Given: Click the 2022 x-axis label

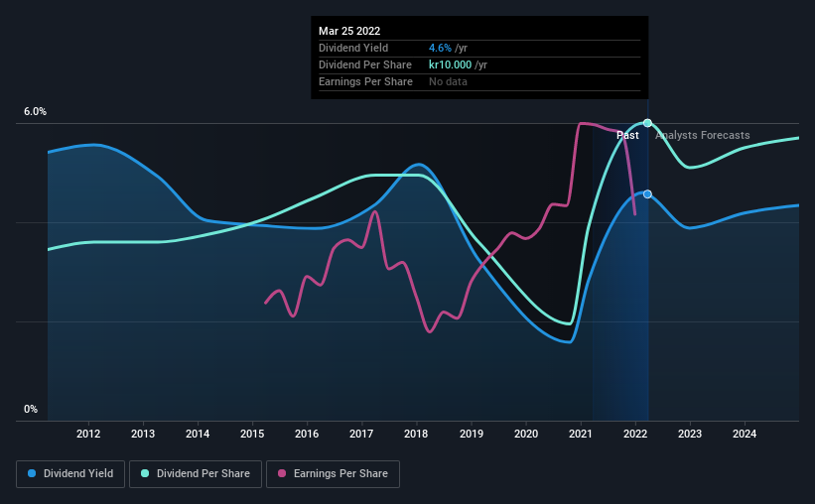Looking at the screenshot, I should tap(635, 434).
